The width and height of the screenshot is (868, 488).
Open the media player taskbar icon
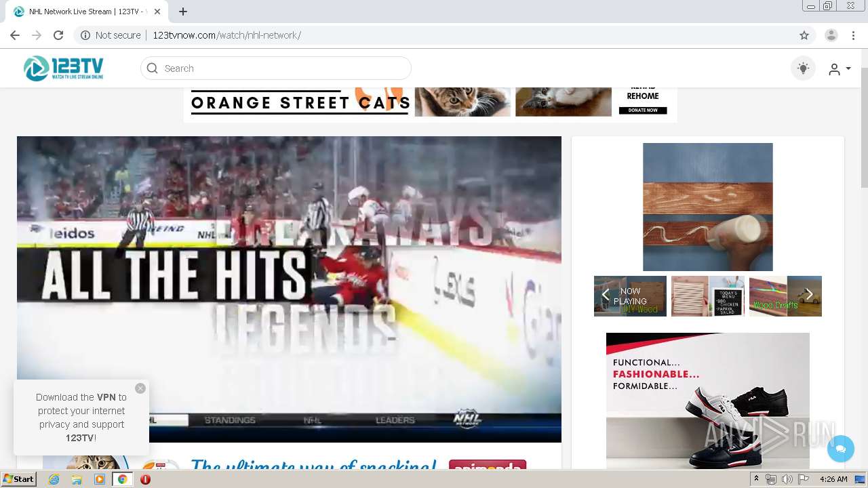(100, 479)
